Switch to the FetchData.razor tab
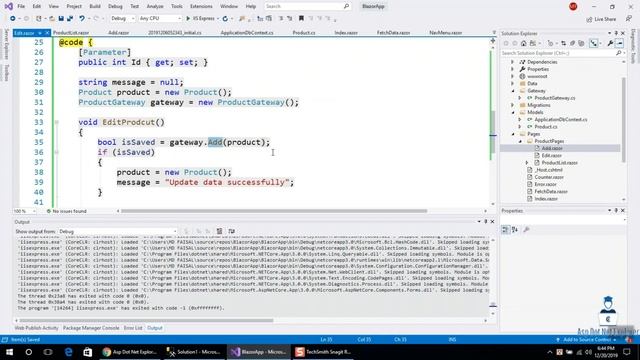640x360 pixels. (393, 33)
